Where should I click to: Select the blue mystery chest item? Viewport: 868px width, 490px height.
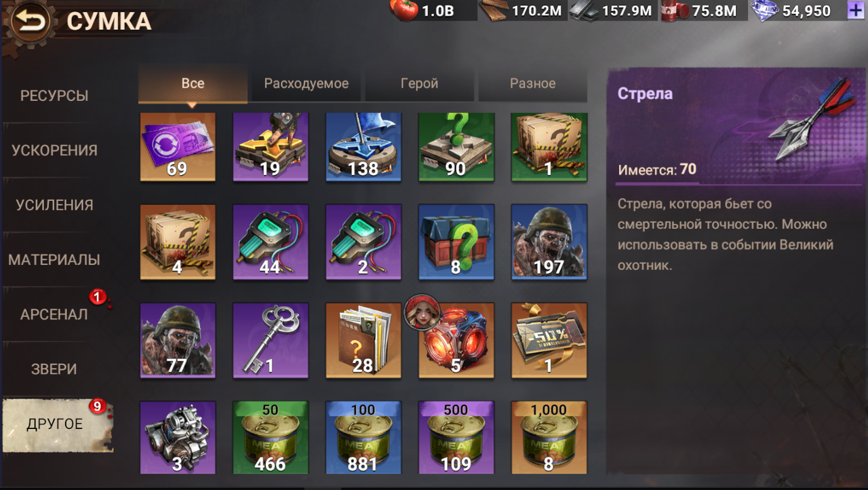tap(456, 242)
